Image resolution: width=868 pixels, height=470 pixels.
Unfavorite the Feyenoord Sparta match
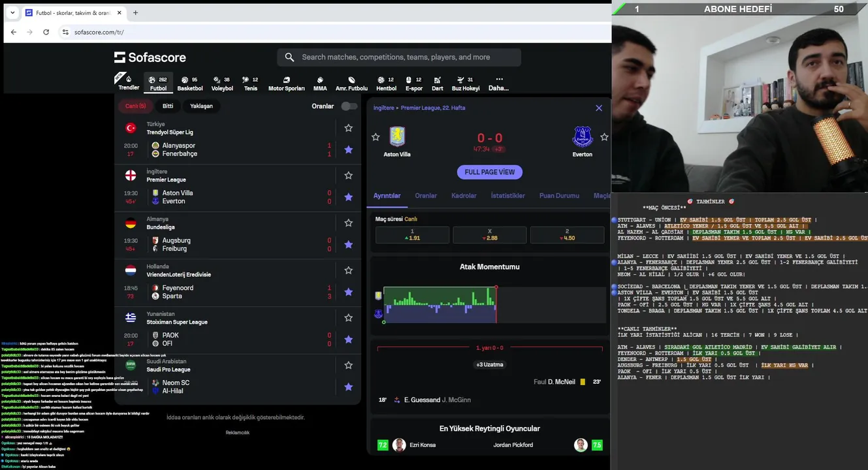pos(349,292)
